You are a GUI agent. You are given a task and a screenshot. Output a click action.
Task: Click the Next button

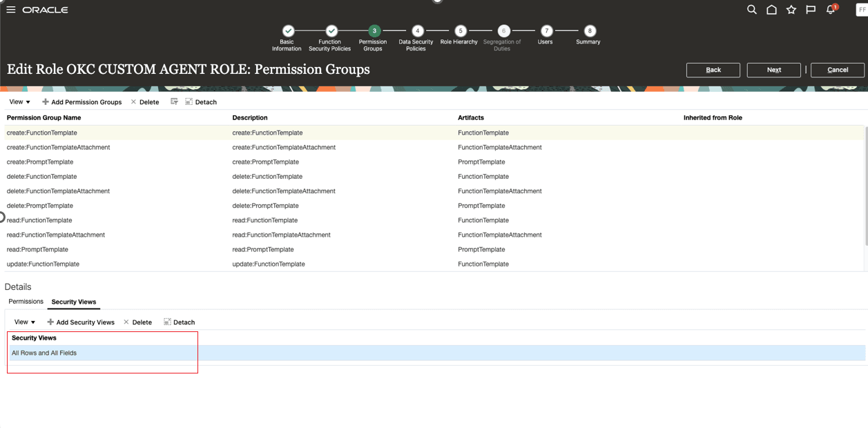tap(774, 70)
